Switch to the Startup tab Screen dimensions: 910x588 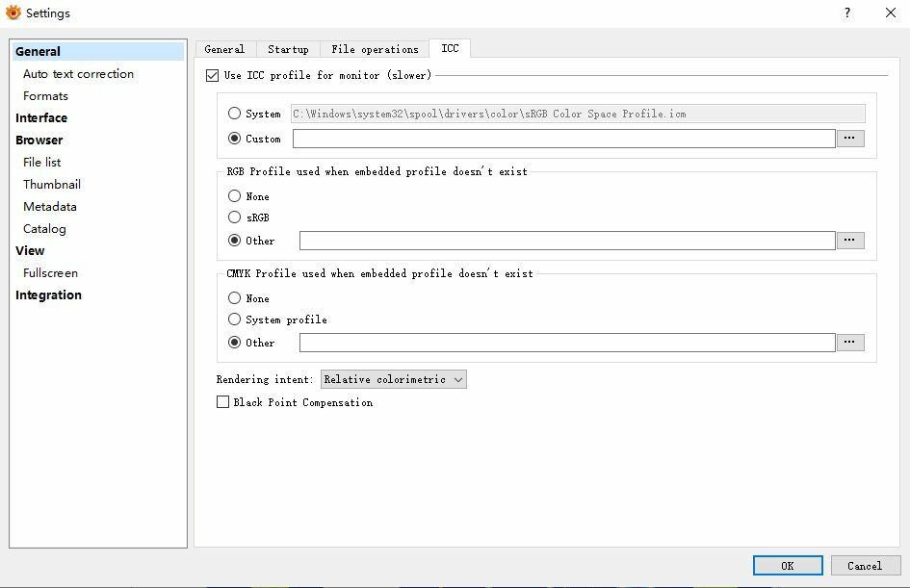click(x=288, y=49)
